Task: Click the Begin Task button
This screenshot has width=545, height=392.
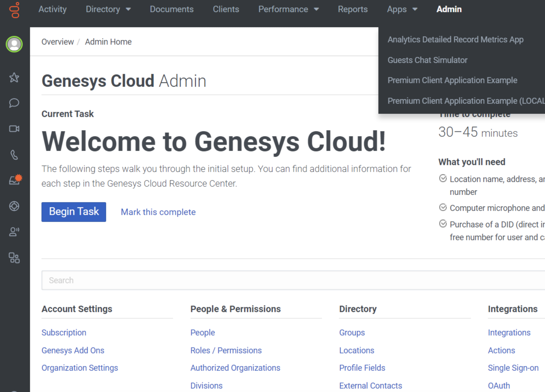Action: click(x=74, y=212)
